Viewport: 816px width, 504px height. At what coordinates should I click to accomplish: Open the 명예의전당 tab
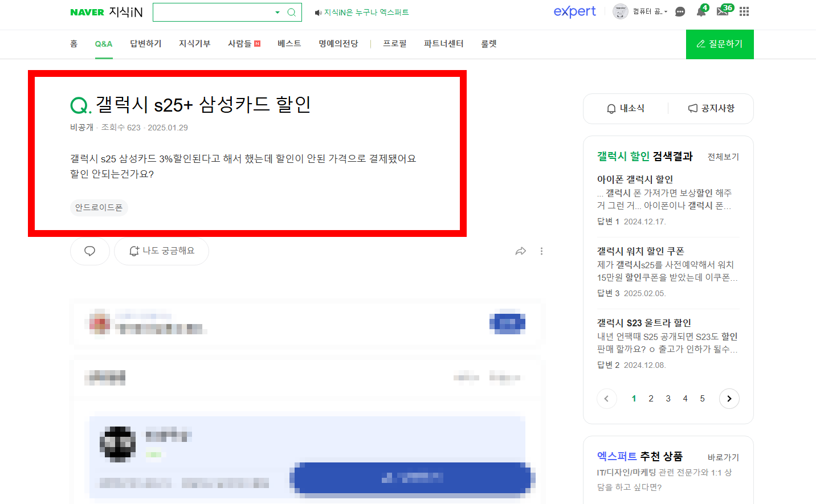(338, 44)
